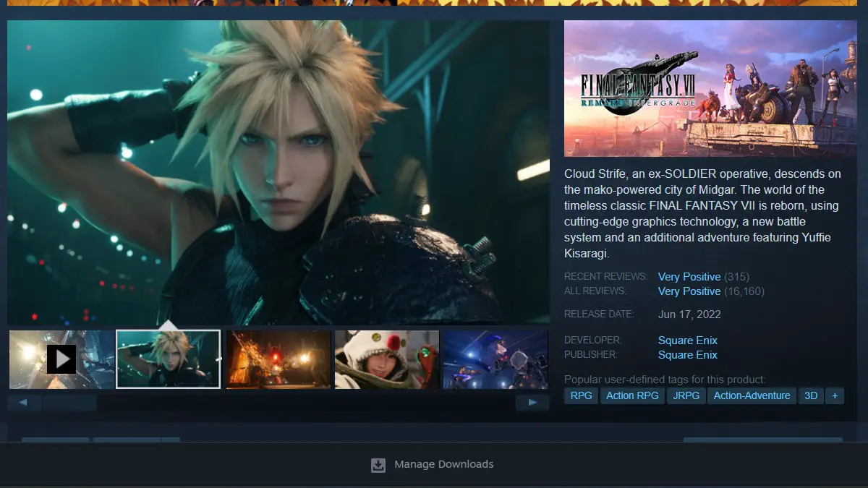
Task: Open developer Square Enix link
Action: tap(688, 341)
